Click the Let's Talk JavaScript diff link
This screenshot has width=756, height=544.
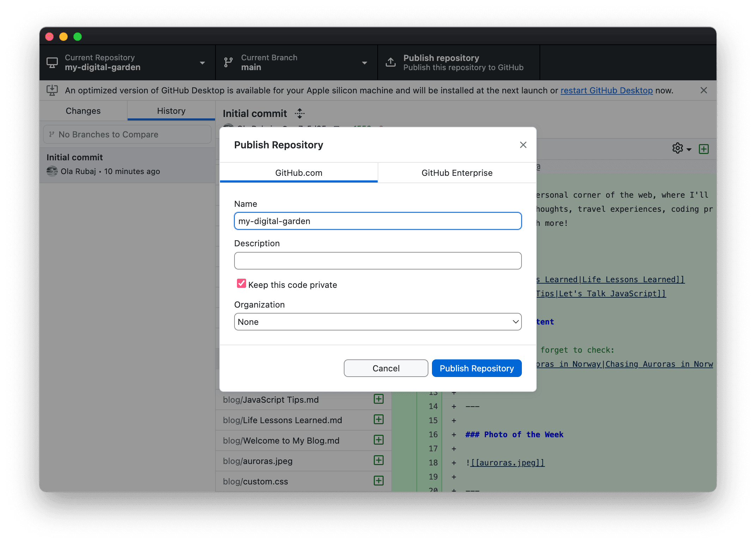point(601,293)
